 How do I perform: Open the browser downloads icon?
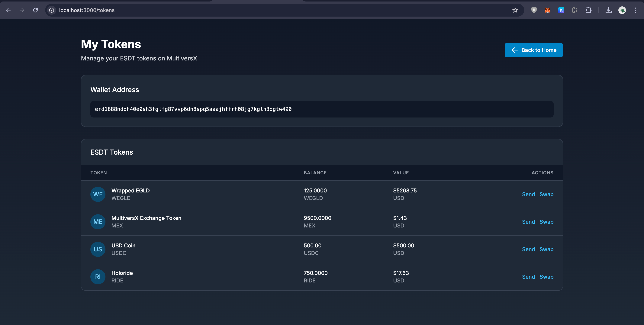point(608,10)
